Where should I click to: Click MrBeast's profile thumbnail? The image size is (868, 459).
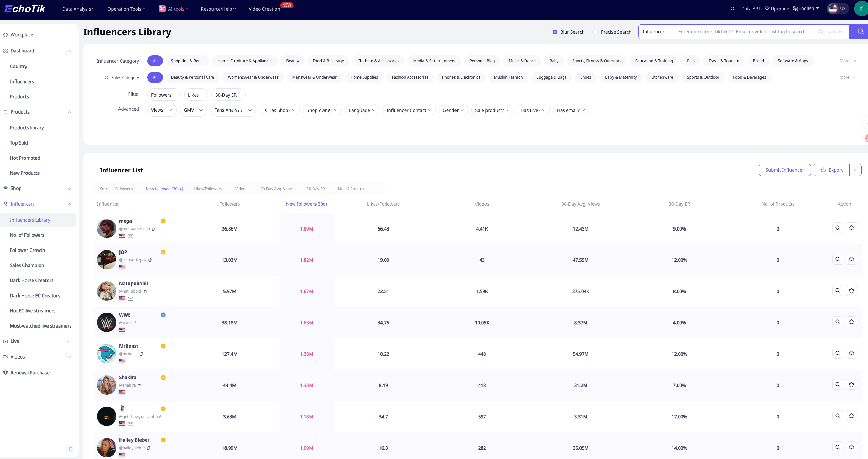pos(107,354)
